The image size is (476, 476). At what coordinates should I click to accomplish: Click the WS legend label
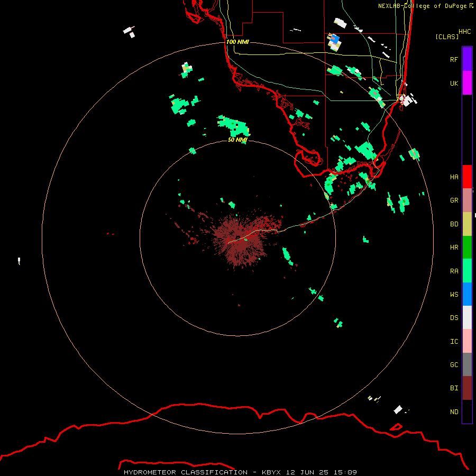click(454, 295)
